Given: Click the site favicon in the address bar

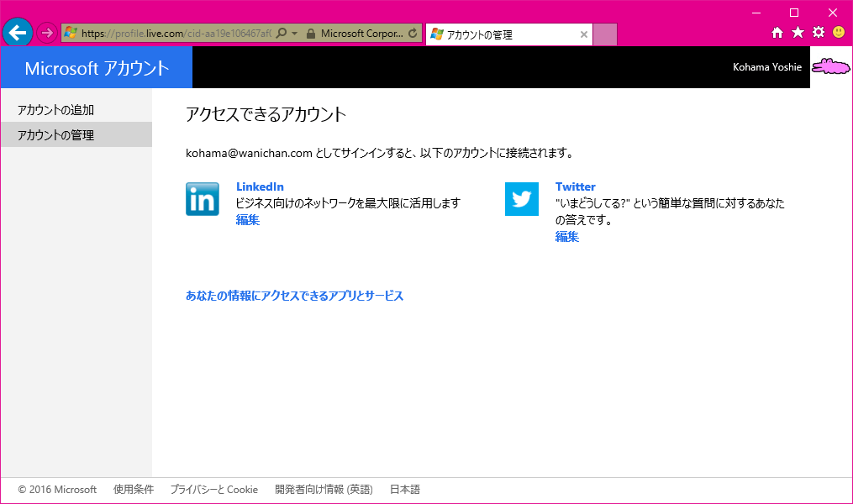Looking at the screenshot, I should point(71,33).
